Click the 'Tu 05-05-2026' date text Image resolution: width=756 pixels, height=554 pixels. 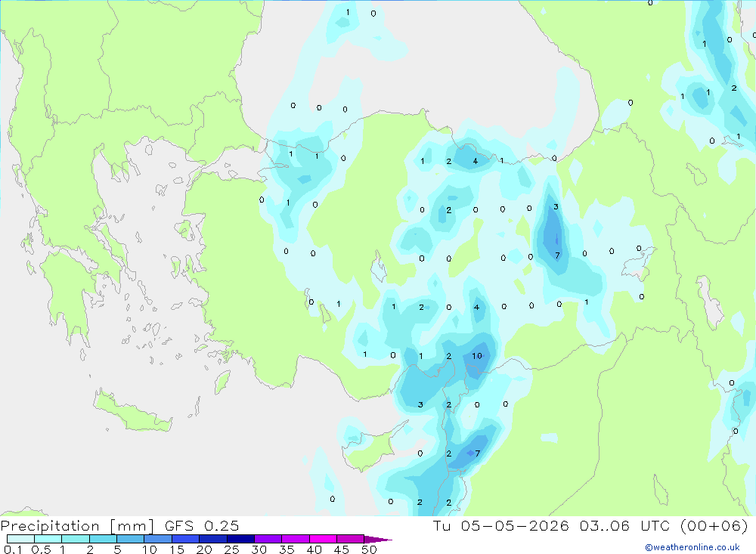tap(500, 525)
